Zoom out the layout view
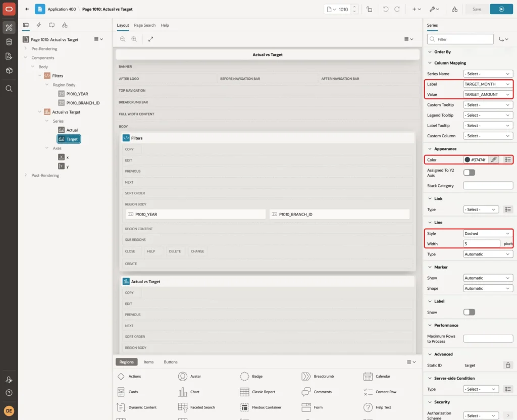The height and width of the screenshot is (420, 517). coord(123,39)
